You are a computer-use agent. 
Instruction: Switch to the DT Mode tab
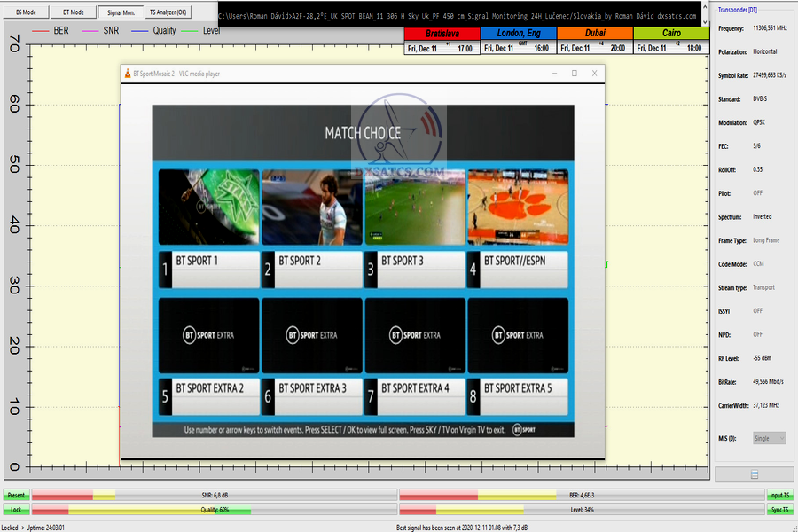pyautogui.click(x=74, y=12)
